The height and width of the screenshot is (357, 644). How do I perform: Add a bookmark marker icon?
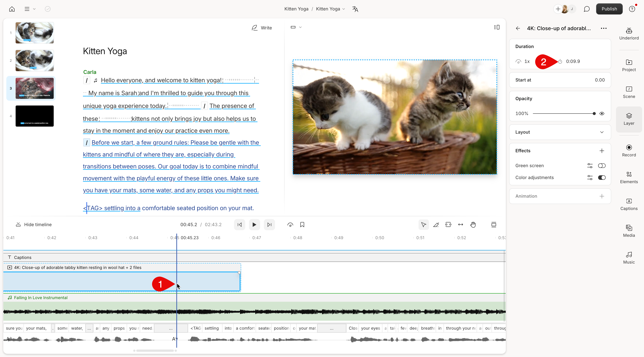click(302, 225)
